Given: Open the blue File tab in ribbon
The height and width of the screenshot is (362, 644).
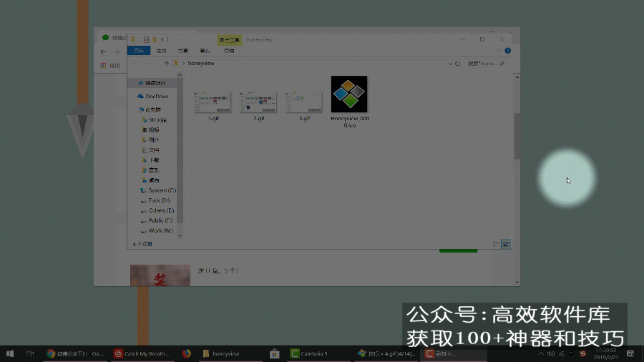Looking at the screenshot, I should (x=138, y=51).
